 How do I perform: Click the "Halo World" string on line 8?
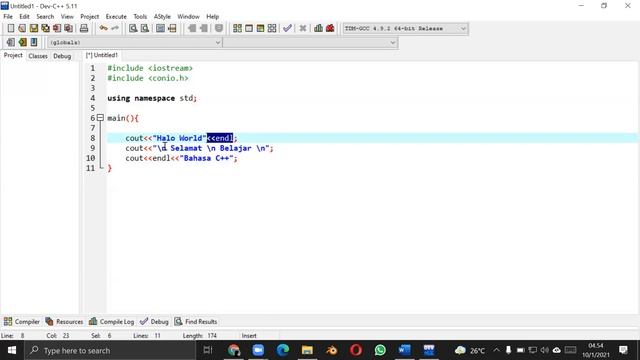pyautogui.click(x=180, y=138)
